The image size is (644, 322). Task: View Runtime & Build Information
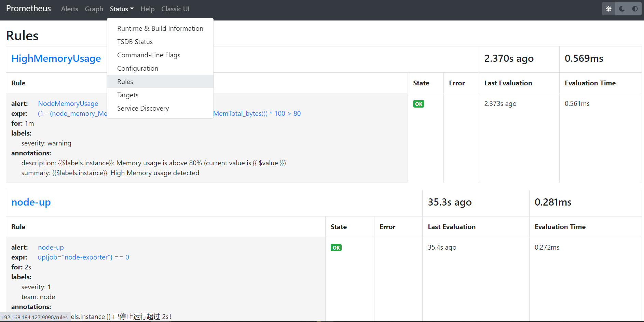click(160, 28)
